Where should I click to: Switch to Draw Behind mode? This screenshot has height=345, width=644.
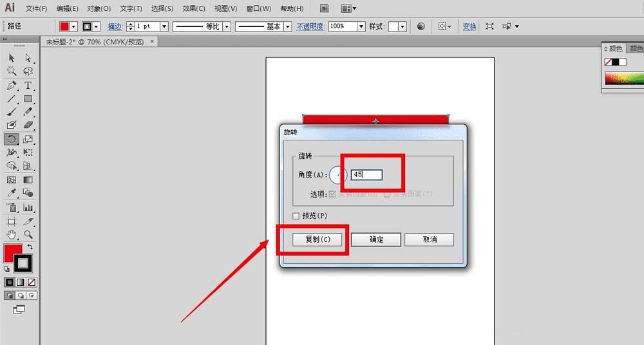click(x=21, y=295)
